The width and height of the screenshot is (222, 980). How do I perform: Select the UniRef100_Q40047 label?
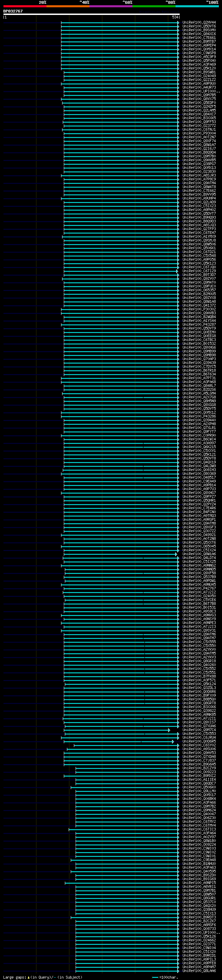tap(199, 814)
